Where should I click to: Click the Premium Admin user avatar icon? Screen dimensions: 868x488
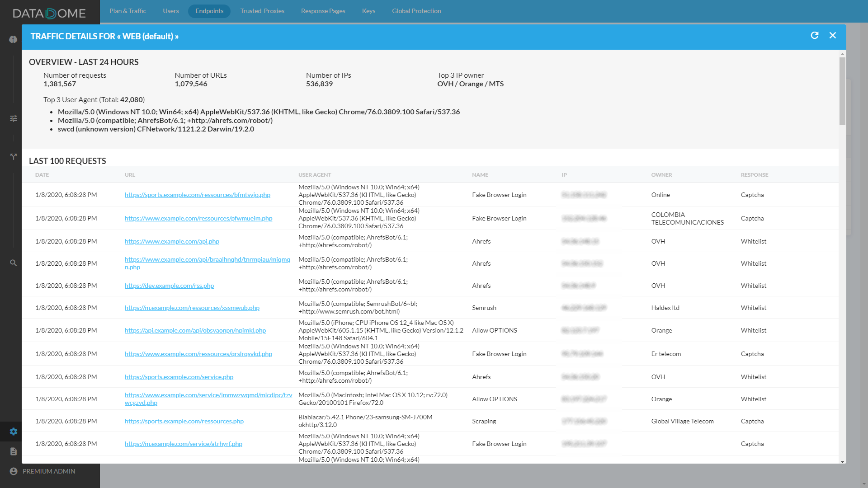pyautogui.click(x=14, y=471)
